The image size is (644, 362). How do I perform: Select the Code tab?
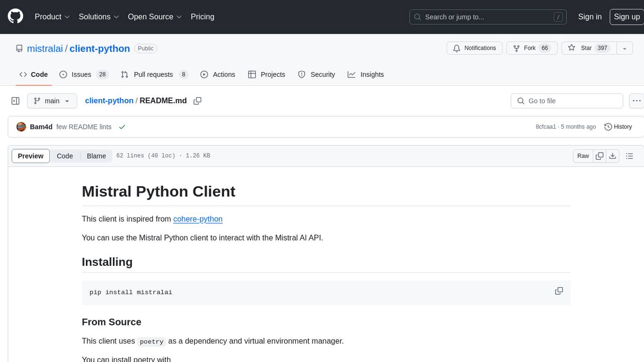(x=33, y=74)
